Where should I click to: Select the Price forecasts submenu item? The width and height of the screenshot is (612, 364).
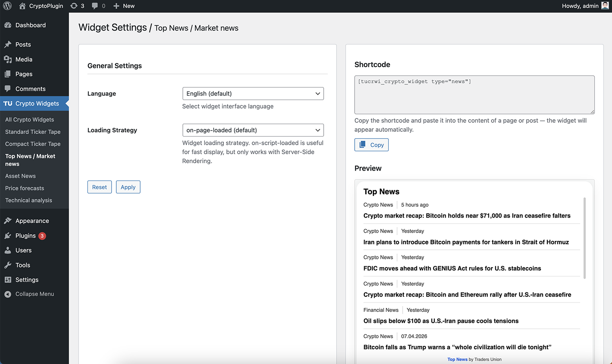tap(25, 188)
